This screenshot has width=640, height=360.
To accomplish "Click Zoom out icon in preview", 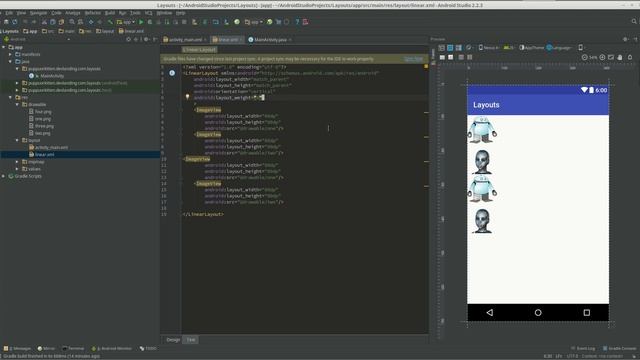I will [584, 58].
